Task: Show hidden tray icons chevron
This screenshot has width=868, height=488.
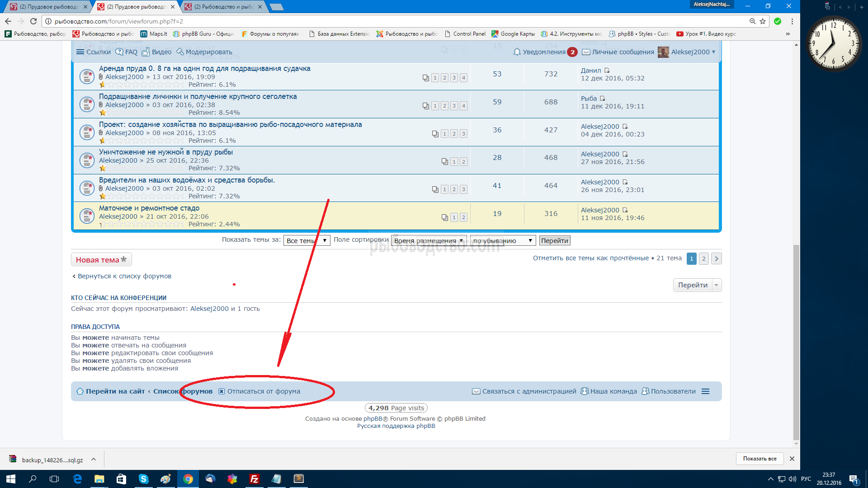Action: click(x=771, y=479)
